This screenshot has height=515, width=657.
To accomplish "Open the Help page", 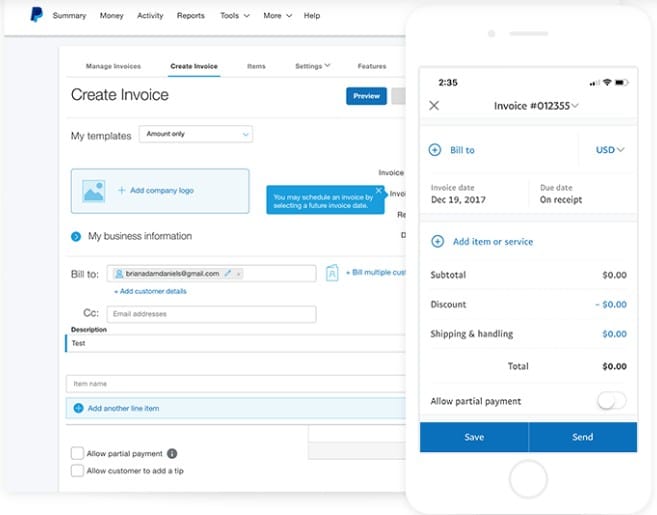I will (x=312, y=16).
